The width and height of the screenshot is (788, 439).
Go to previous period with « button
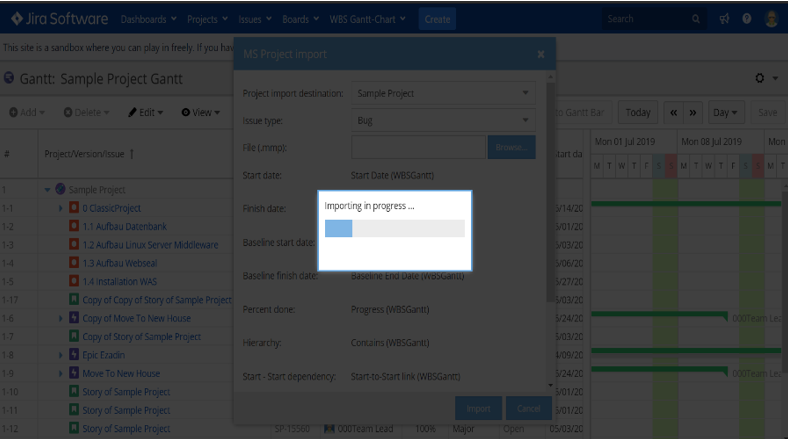pos(673,113)
